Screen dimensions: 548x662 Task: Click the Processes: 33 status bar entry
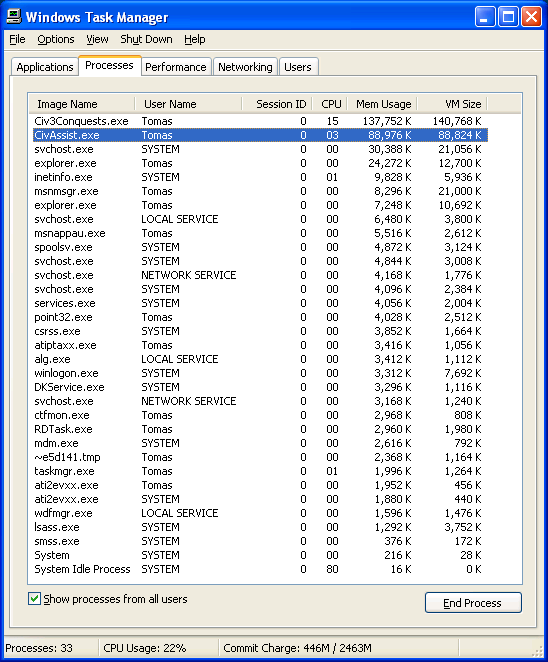[39, 648]
